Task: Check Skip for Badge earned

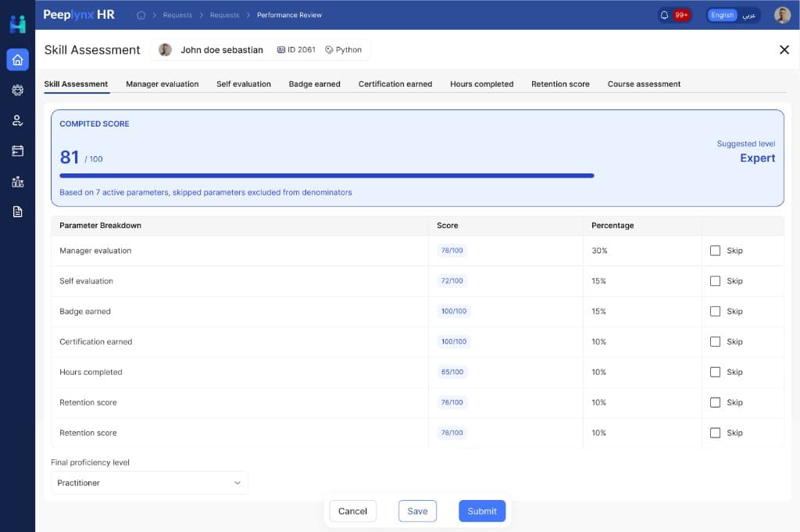Action: (x=716, y=311)
